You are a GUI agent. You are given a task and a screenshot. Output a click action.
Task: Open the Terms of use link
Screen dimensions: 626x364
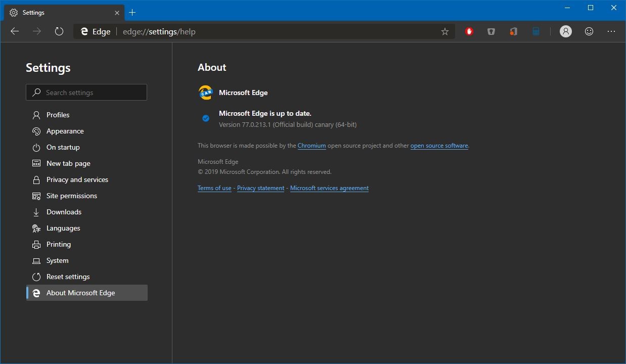(x=214, y=188)
